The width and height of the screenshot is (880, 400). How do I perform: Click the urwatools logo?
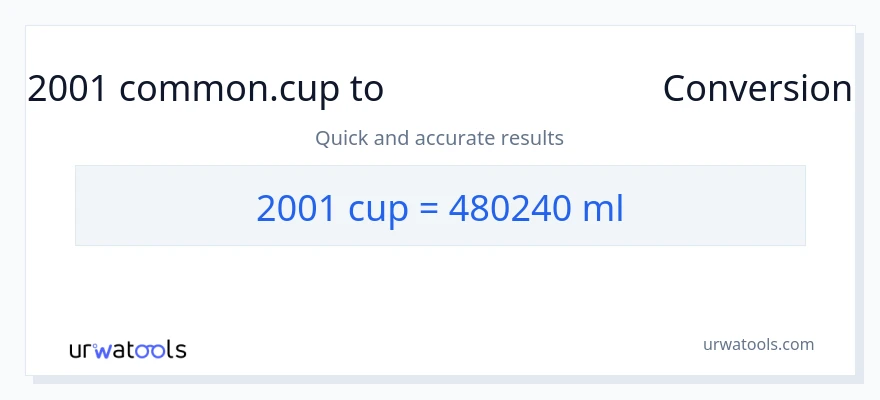coord(127,349)
